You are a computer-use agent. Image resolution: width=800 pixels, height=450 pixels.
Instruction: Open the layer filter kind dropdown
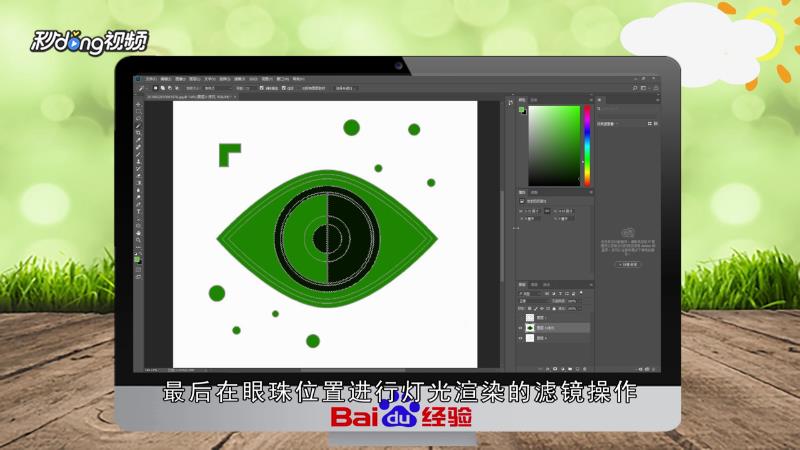530,293
